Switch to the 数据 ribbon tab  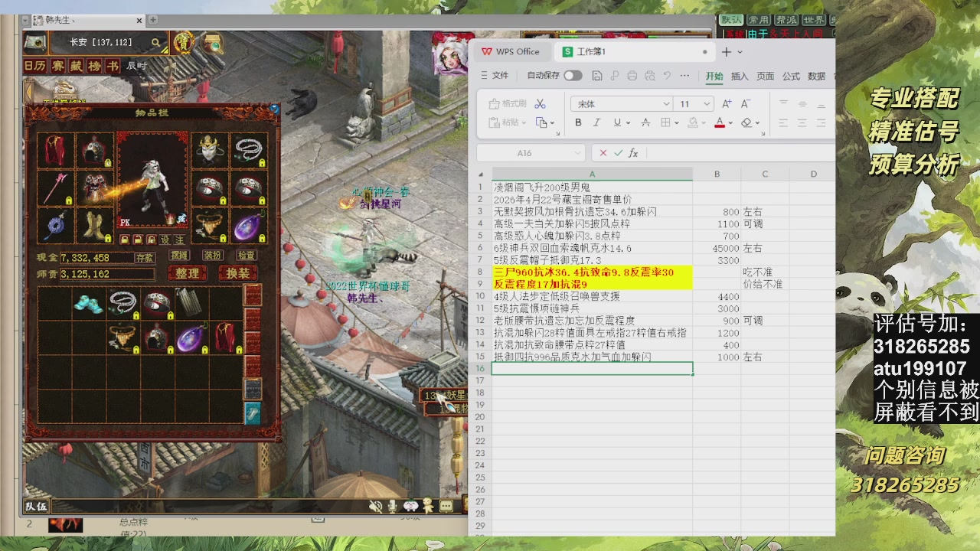(x=816, y=77)
